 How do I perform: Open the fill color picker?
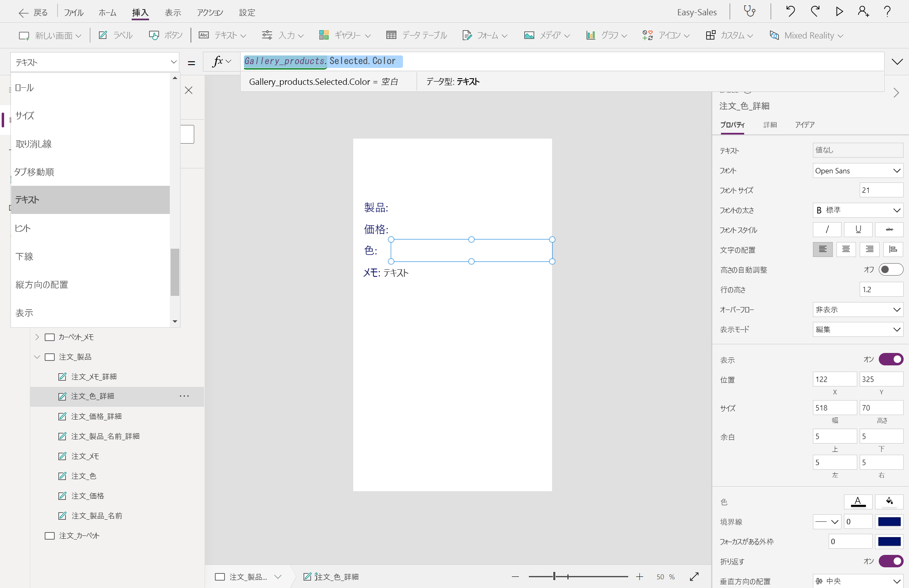click(x=889, y=502)
